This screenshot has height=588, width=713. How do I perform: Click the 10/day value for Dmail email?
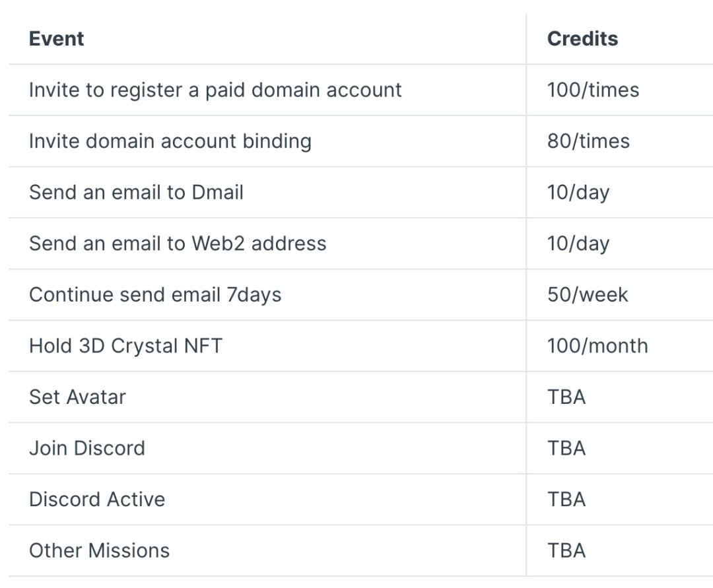(578, 192)
